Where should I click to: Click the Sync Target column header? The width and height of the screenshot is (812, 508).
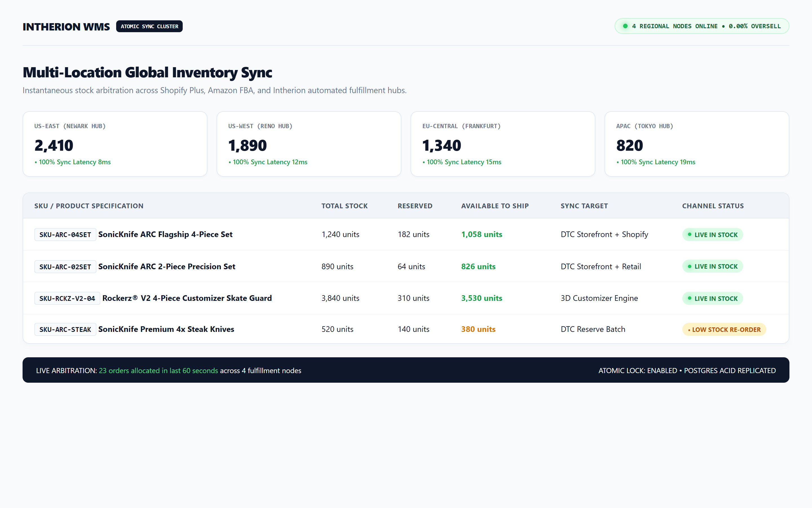click(584, 206)
